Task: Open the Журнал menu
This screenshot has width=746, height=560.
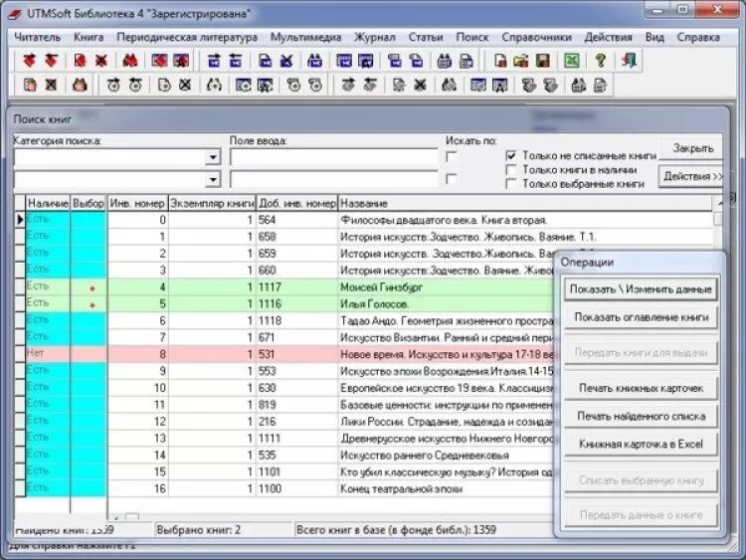Action: click(374, 37)
